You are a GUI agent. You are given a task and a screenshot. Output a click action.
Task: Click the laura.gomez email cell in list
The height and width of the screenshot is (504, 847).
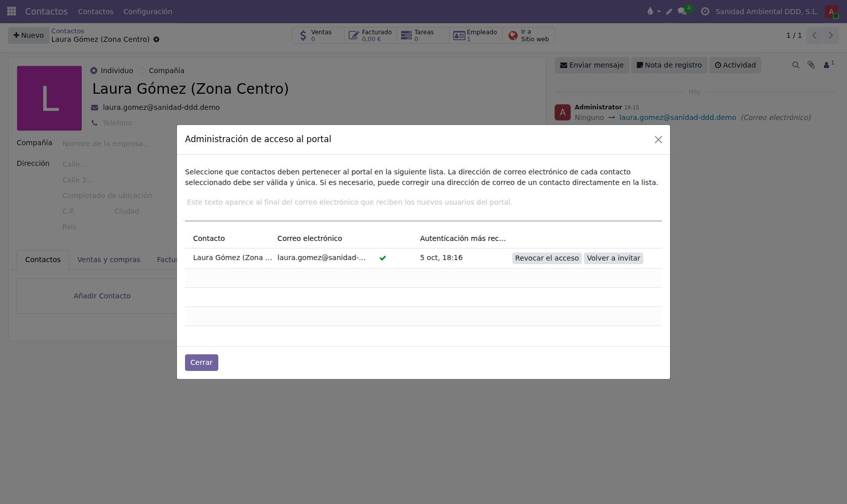[x=322, y=258]
